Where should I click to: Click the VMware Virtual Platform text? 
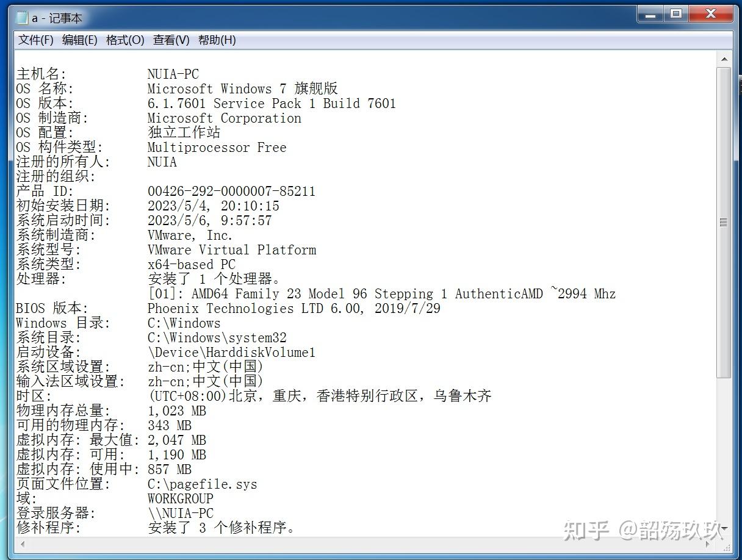(232, 249)
